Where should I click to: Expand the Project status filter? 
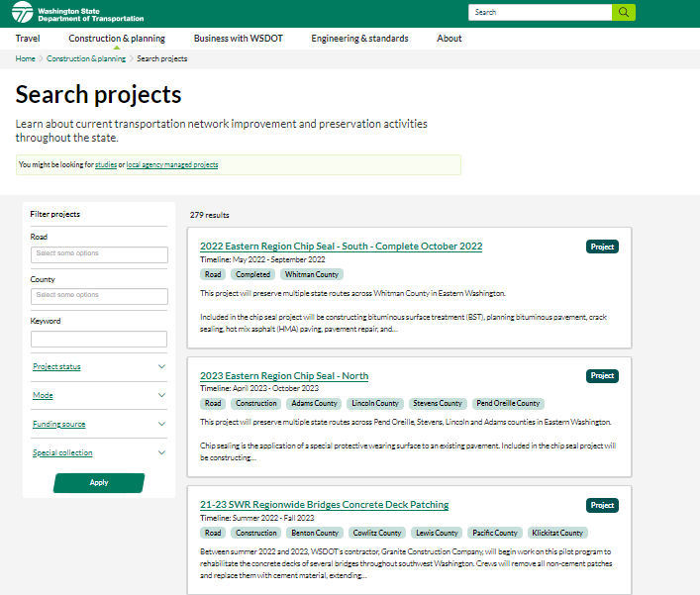[99, 367]
